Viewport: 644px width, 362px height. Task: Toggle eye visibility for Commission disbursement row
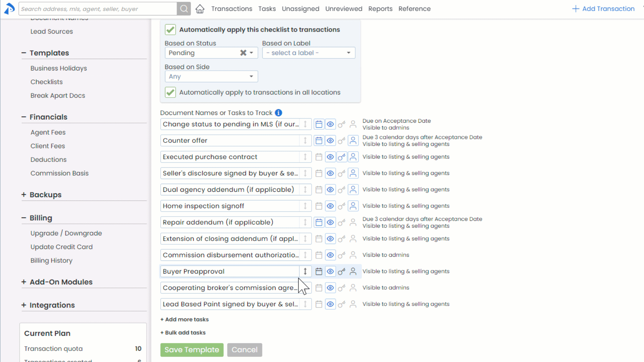[330, 255]
